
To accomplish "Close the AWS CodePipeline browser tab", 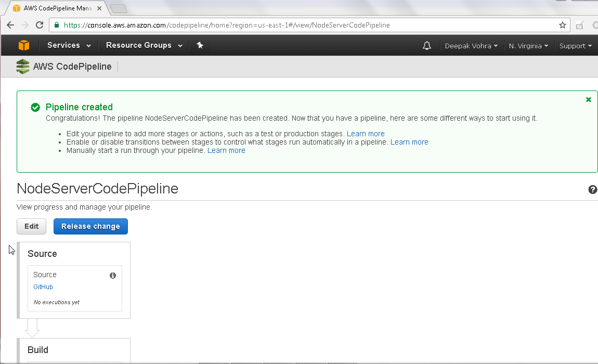I will (x=99, y=8).
